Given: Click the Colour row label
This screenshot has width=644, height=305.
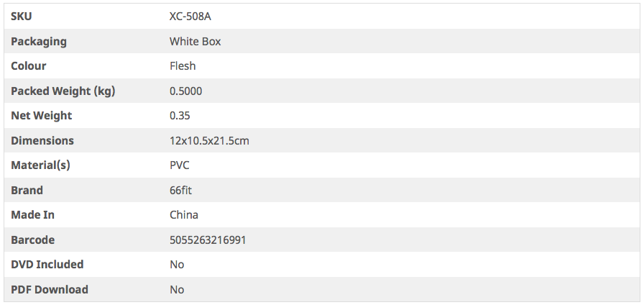Looking at the screenshot, I should (29, 66).
